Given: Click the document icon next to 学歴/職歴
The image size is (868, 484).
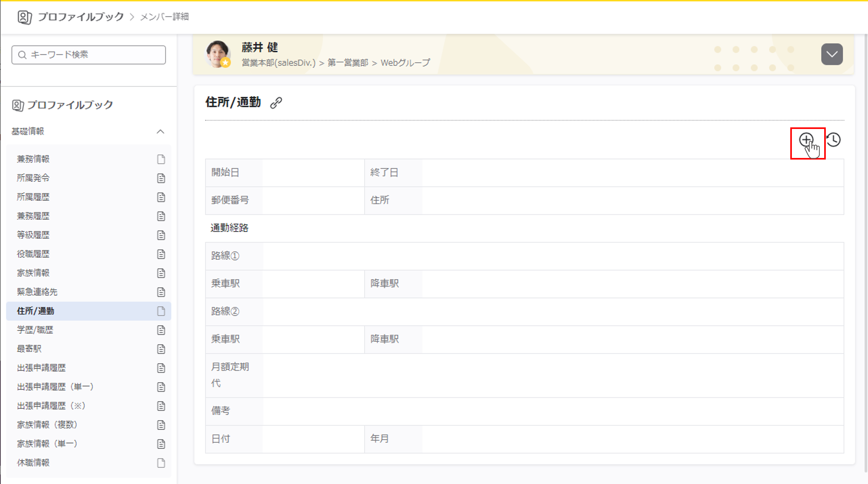Looking at the screenshot, I should point(161,330).
